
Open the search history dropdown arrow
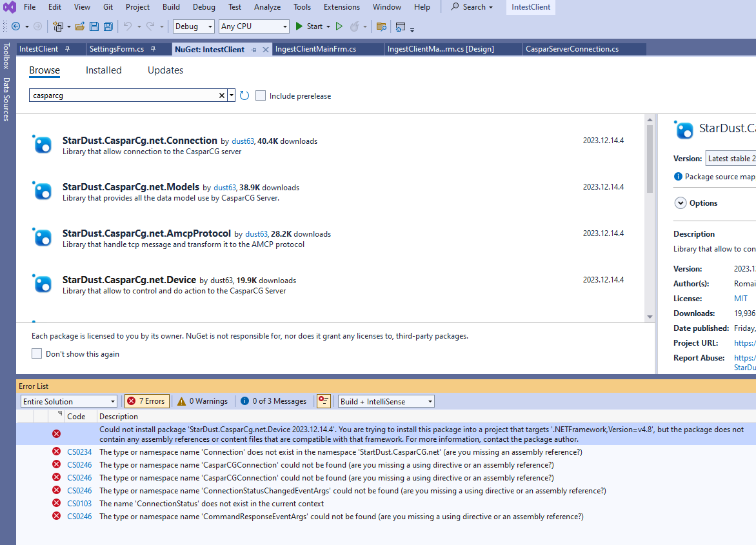232,95
